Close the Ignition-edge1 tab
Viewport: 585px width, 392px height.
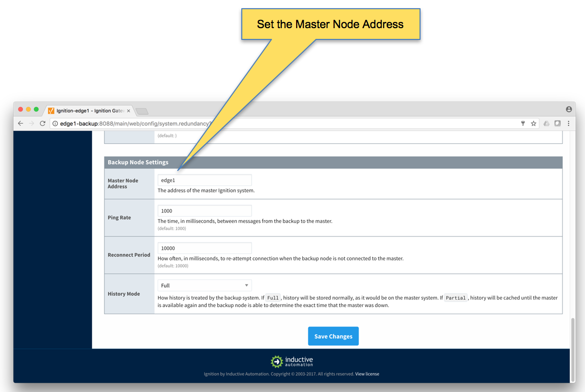click(129, 111)
